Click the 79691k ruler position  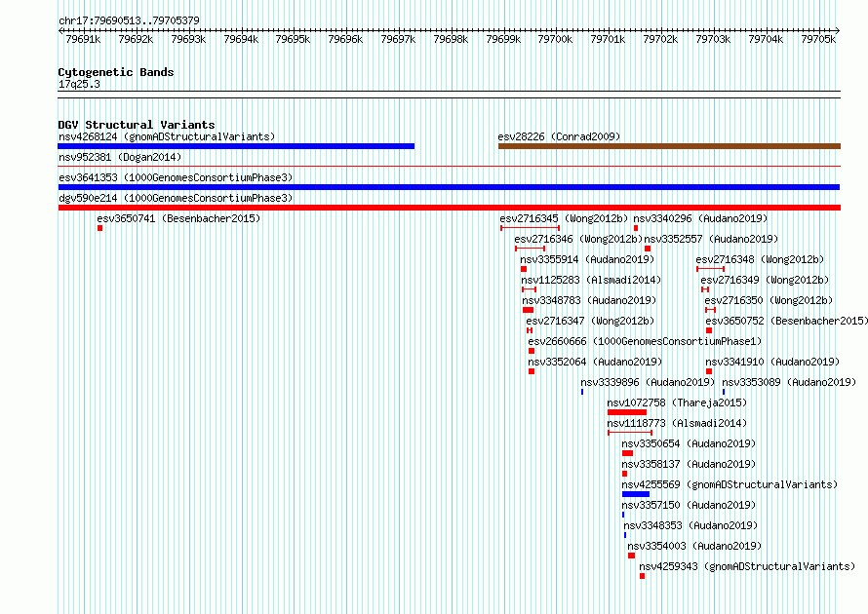coord(83,39)
